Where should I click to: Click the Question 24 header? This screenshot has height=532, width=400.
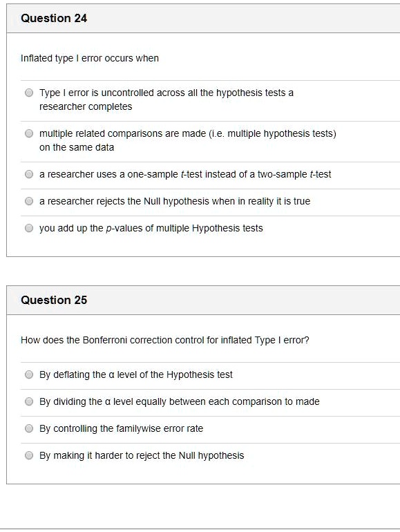(54, 19)
